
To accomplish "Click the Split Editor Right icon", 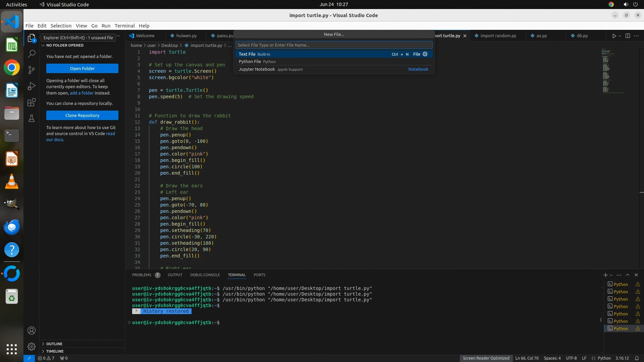I will pos(628,36).
